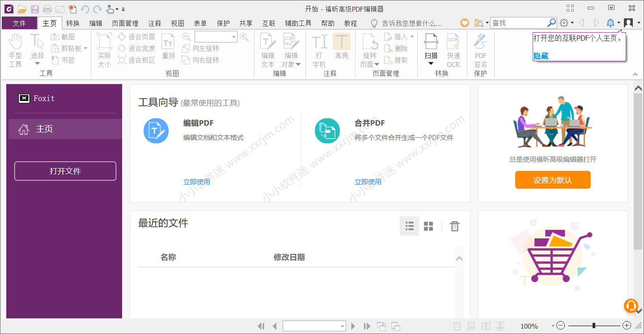Click ribbon zoom-out magnifier

186,37
